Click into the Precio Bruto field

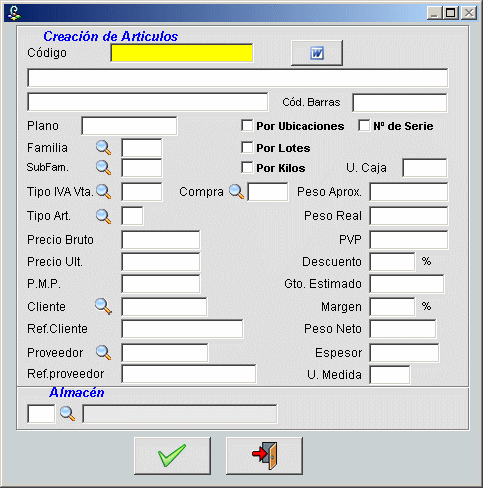click(161, 240)
